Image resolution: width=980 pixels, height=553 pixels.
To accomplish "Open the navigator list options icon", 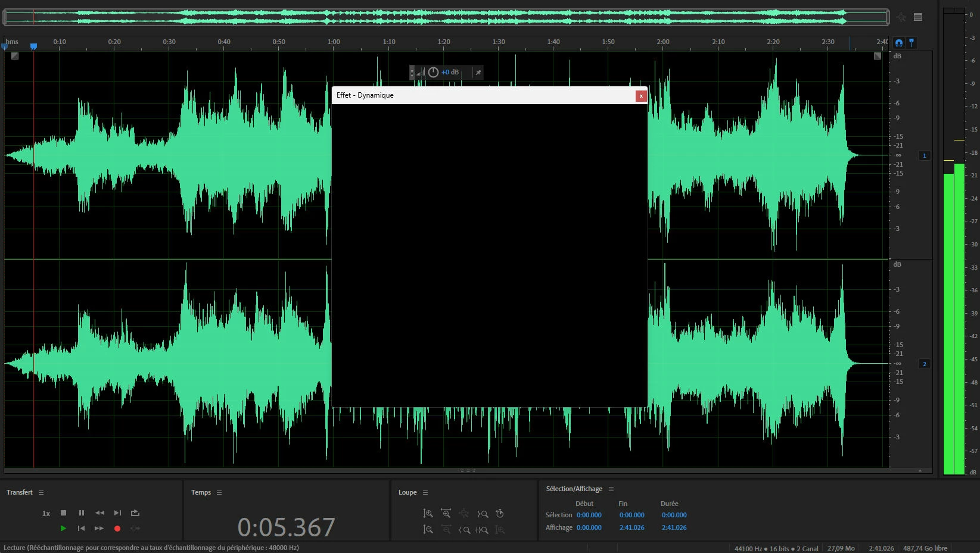I will click(x=918, y=17).
